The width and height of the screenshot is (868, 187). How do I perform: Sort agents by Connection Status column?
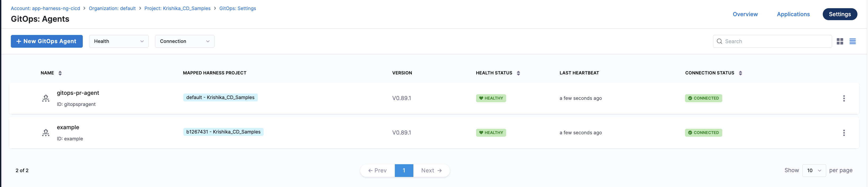740,73
